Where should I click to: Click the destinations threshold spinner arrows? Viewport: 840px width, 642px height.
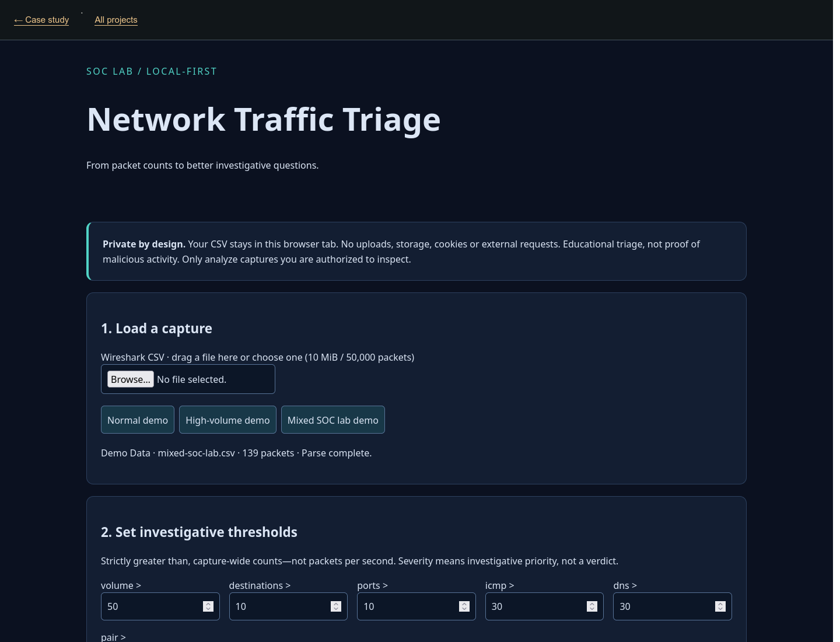pos(336,606)
